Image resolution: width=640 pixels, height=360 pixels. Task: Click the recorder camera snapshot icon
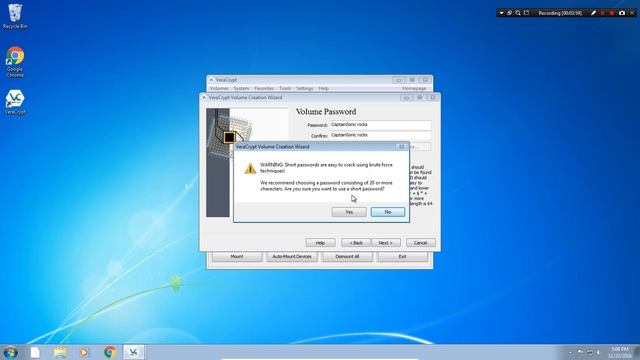[622, 13]
